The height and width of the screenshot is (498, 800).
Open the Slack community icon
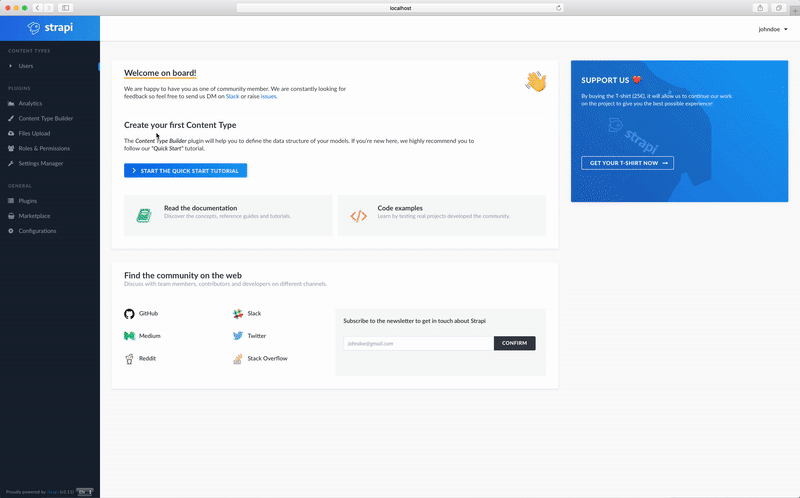pyautogui.click(x=238, y=314)
